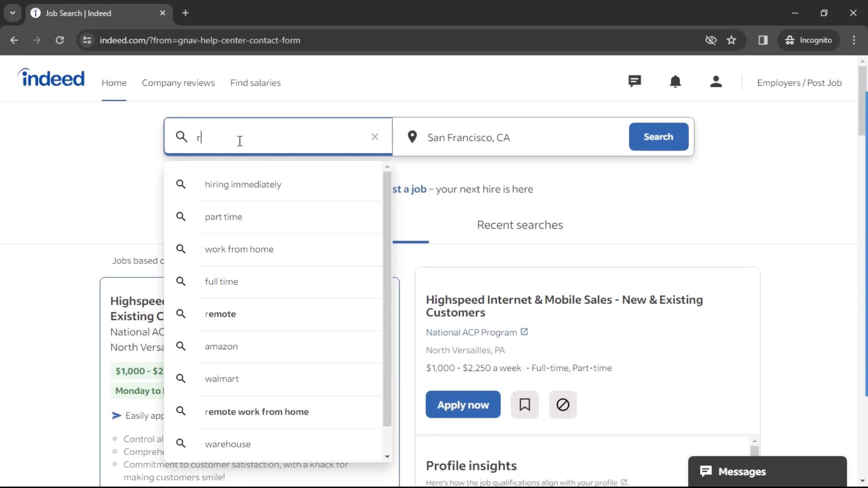The image size is (868, 488).
Task: Select 'work from home' autocomplete suggestion
Action: click(240, 249)
